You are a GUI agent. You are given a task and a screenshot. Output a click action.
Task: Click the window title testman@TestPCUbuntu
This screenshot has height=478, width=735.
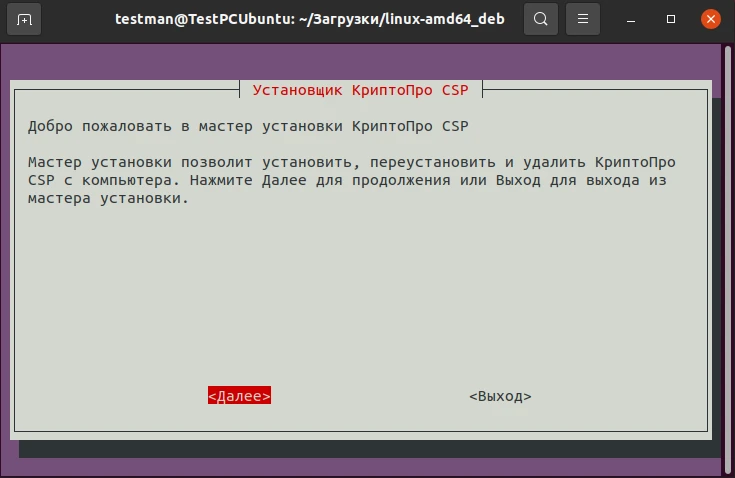(310, 19)
